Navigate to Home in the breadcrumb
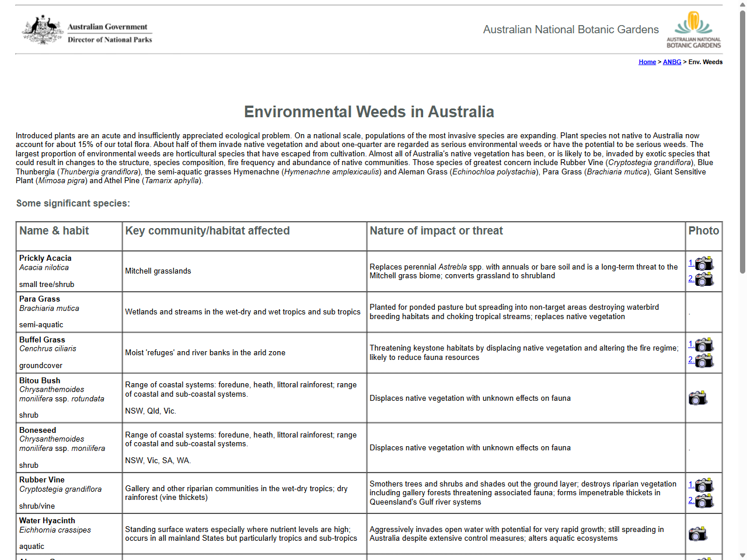Screen dimensions: 747x560 pos(647,61)
